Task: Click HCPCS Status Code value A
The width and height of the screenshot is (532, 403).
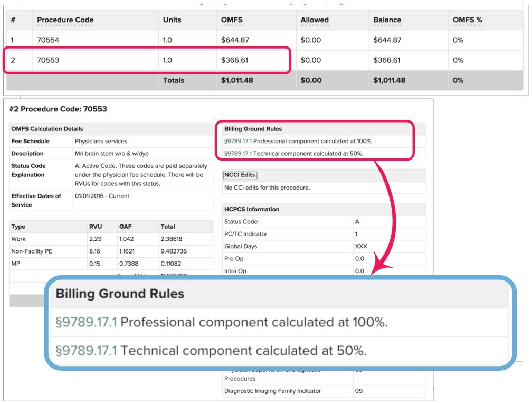Action: [x=357, y=222]
